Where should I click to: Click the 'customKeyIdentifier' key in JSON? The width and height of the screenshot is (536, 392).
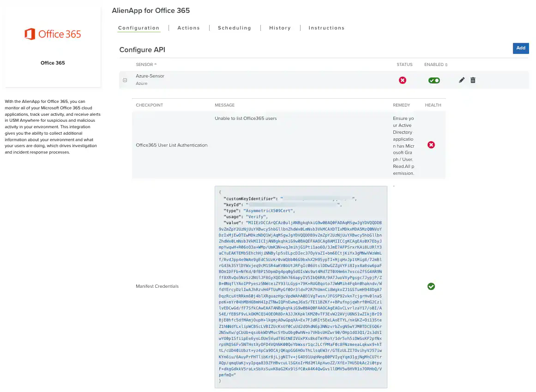pyautogui.click(x=250, y=199)
